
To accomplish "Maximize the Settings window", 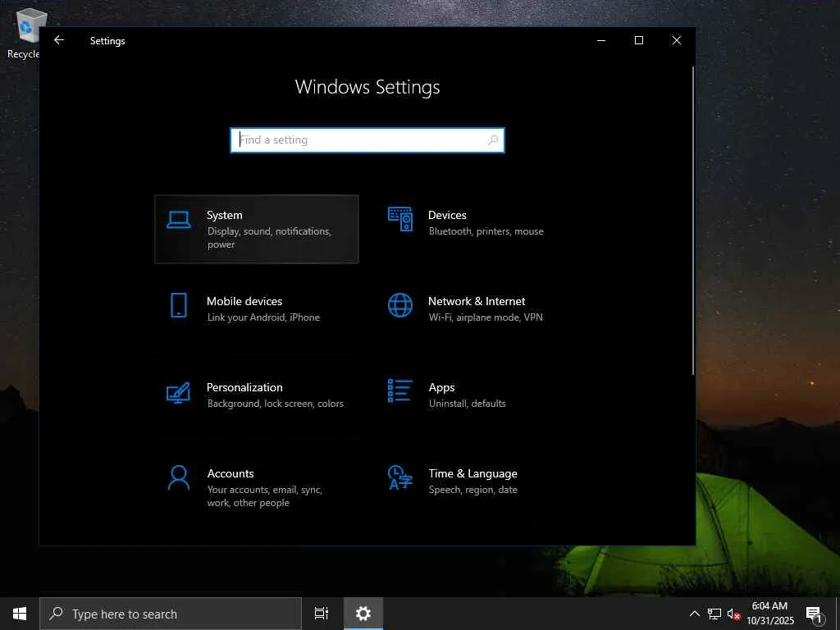I will (638, 40).
